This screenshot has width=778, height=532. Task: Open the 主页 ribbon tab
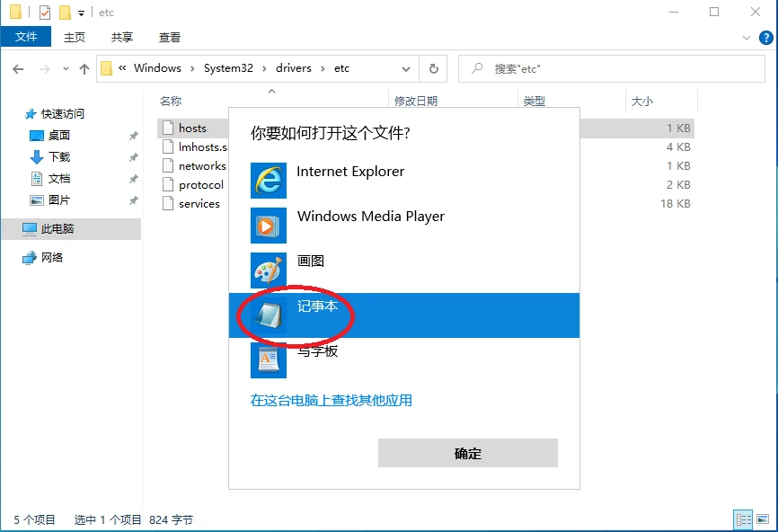click(75, 37)
